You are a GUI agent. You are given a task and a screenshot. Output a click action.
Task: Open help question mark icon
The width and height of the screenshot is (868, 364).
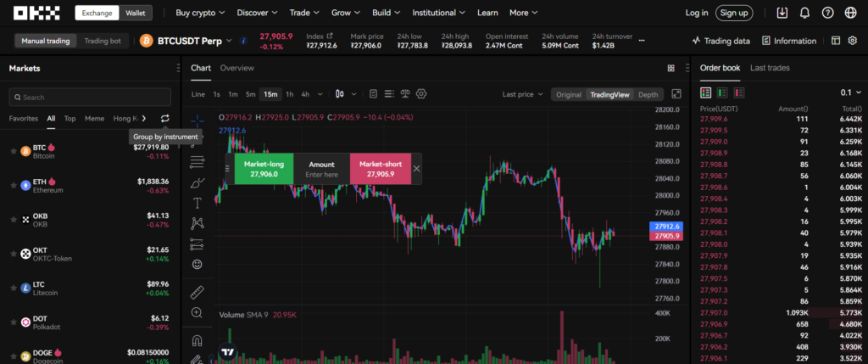pos(827,13)
